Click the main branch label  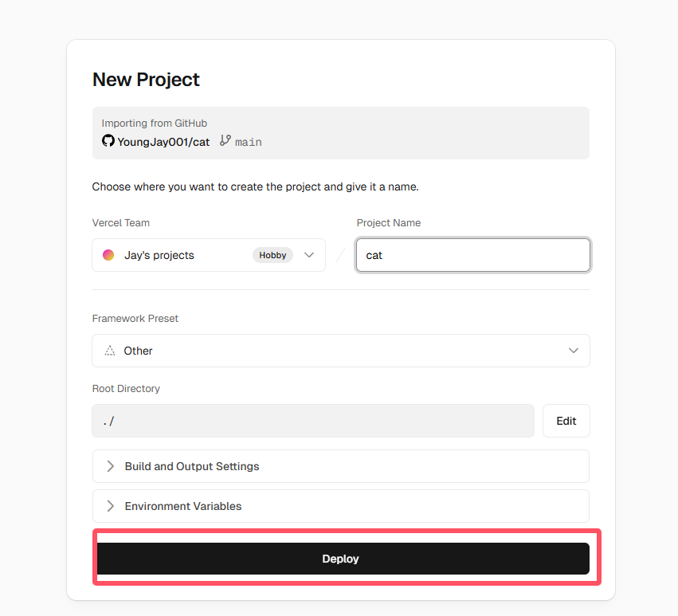(248, 141)
